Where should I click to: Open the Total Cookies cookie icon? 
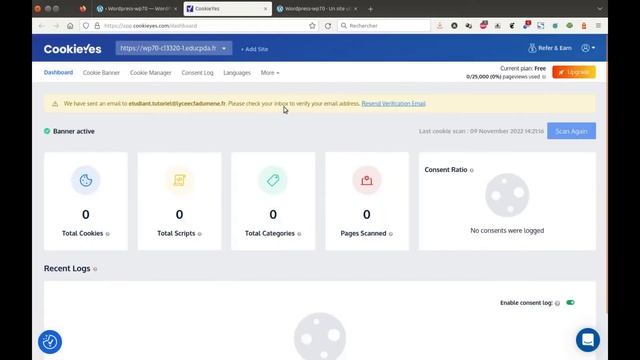[x=86, y=180]
